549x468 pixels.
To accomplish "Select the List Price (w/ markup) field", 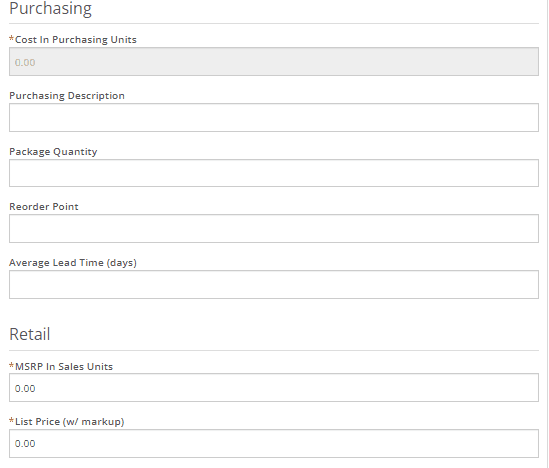I will (274, 443).
